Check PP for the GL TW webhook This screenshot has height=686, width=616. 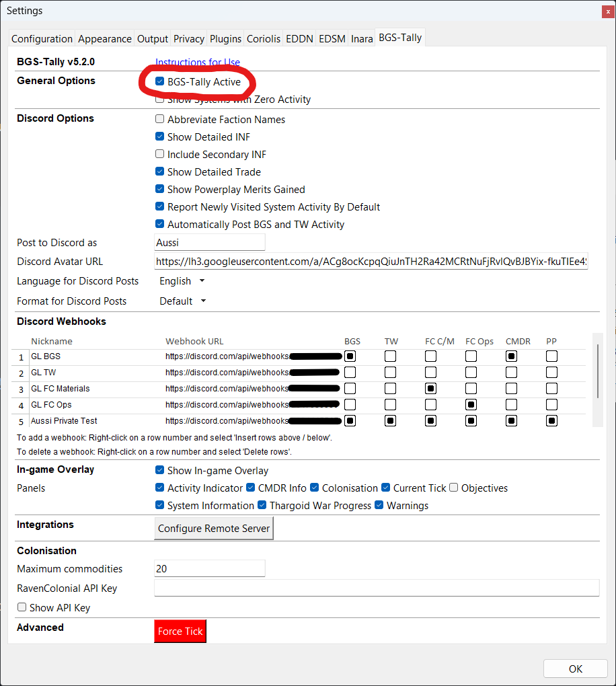[551, 373]
